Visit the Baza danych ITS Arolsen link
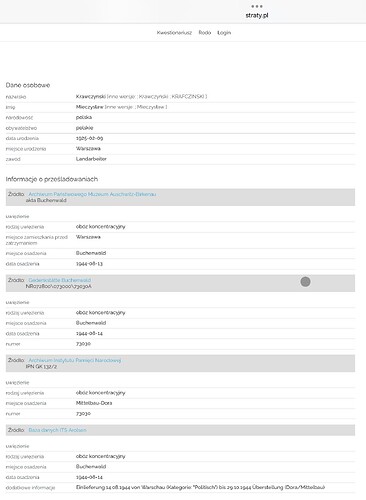Screen dimensions: 366x500 click(57, 430)
